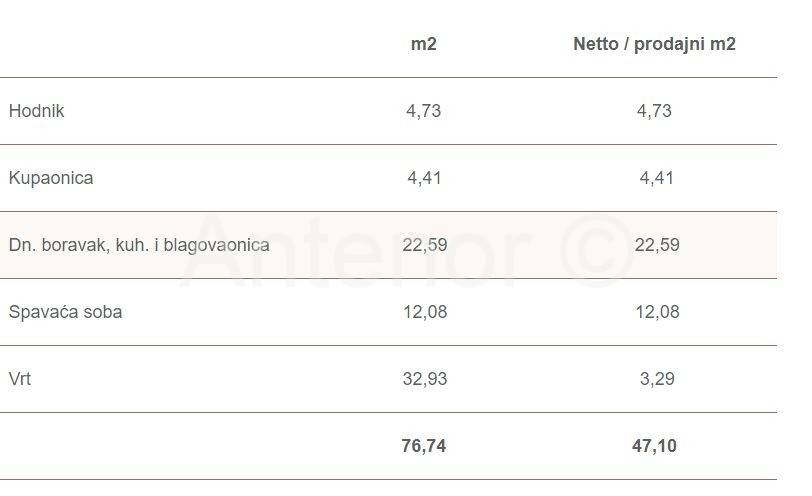
Task: Click Hodnik's value in the Netto column
Action: (x=654, y=111)
